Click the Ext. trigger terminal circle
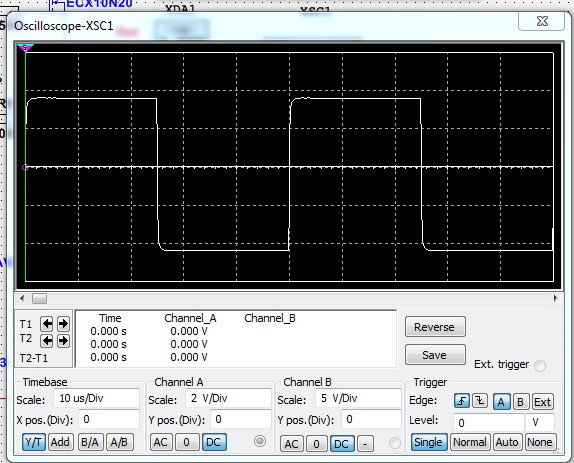 [x=540, y=366]
